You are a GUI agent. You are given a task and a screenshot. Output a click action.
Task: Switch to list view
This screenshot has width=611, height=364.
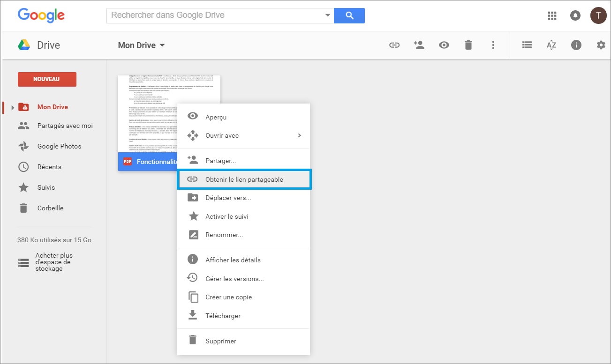point(527,45)
